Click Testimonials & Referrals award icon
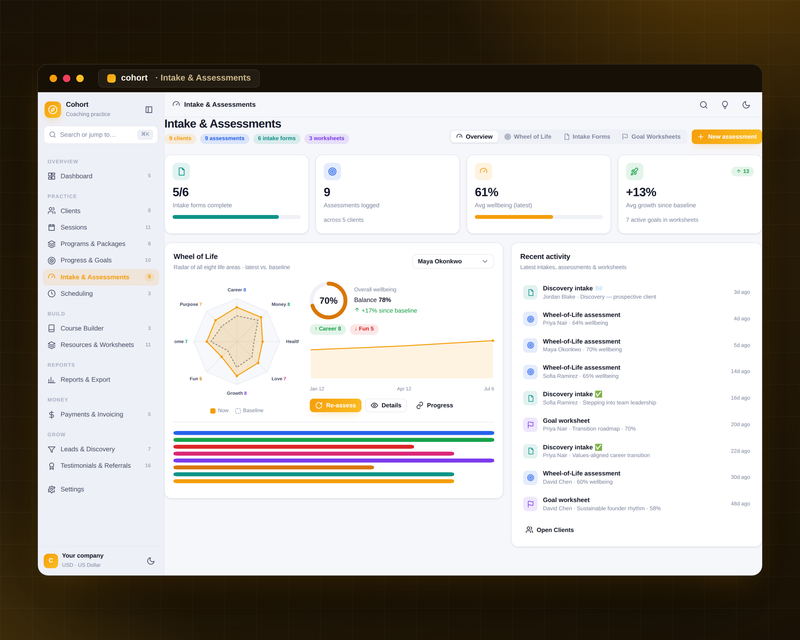 point(52,465)
